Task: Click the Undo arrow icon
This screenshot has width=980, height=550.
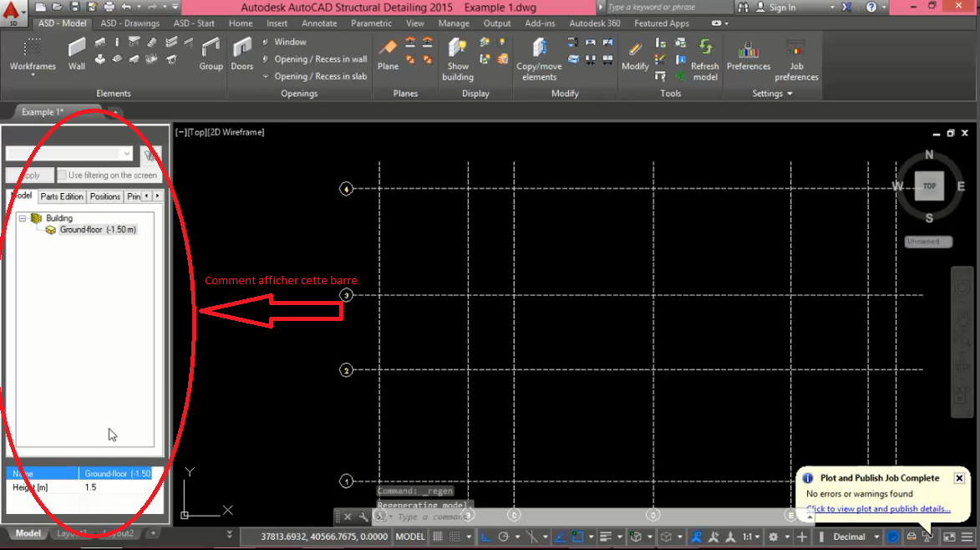Action: [x=126, y=7]
